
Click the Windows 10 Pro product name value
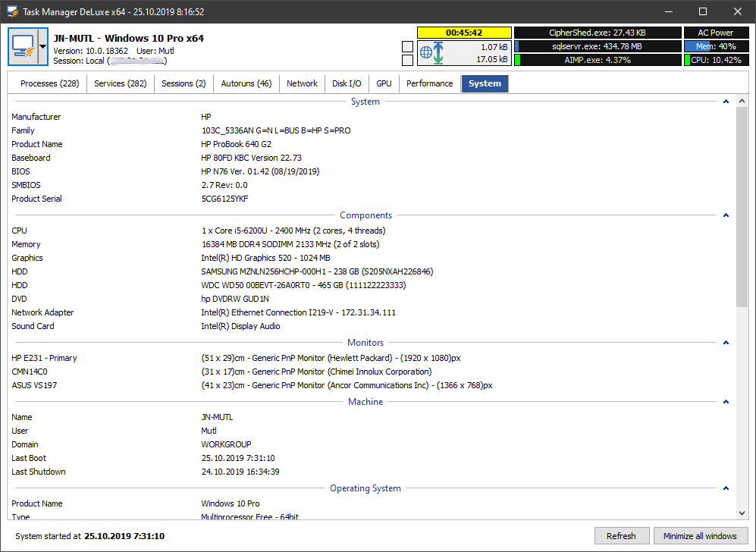pyautogui.click(x=230, y=503)
